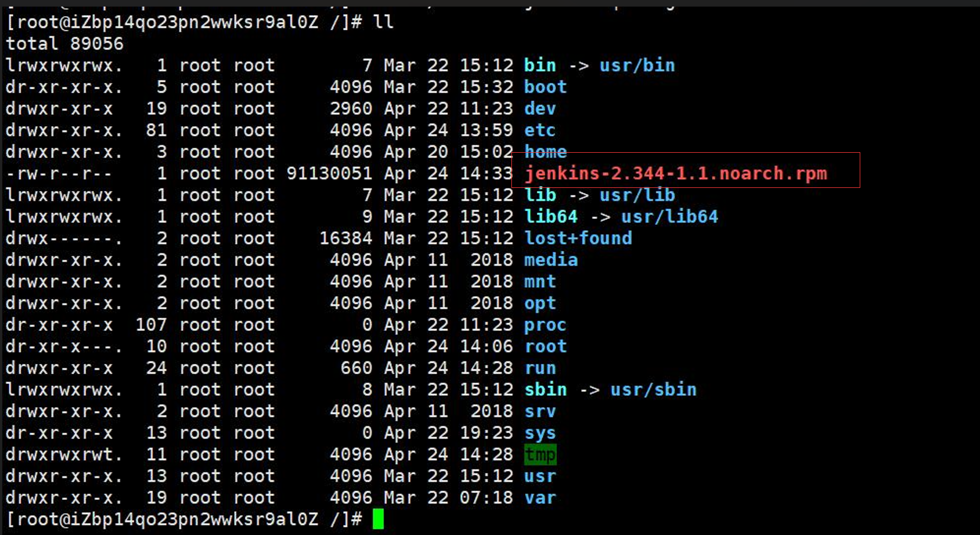Viewport: 980px width, 535px height.
Task: Select the 'etc' directory name
Action: pyautogui.click(x=540, y=131)
